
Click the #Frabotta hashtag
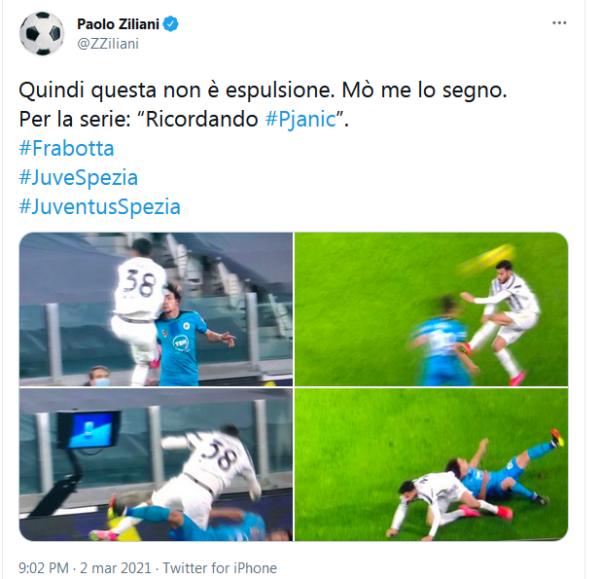click(x=67, y=148)
